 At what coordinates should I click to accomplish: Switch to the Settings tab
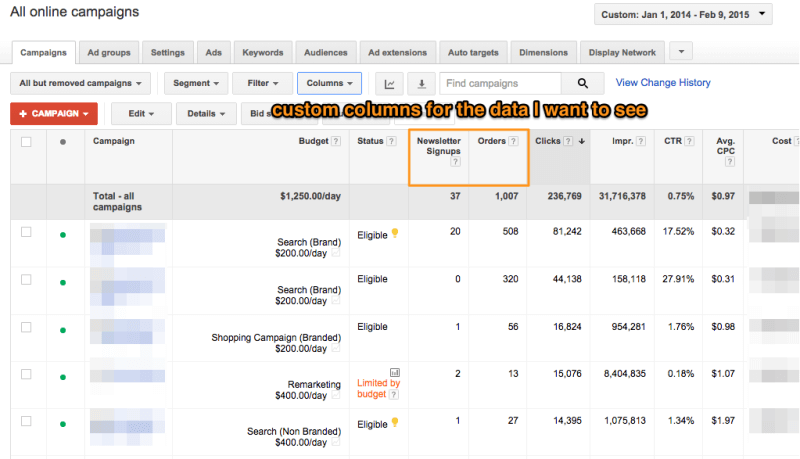tap(167, 53)
